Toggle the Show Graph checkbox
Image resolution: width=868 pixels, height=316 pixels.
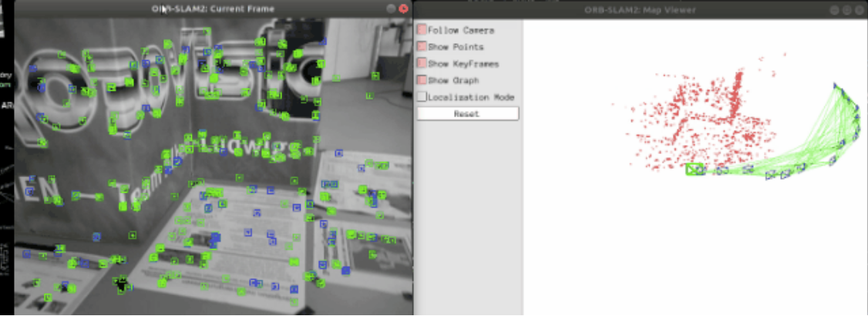click(422, 80)
